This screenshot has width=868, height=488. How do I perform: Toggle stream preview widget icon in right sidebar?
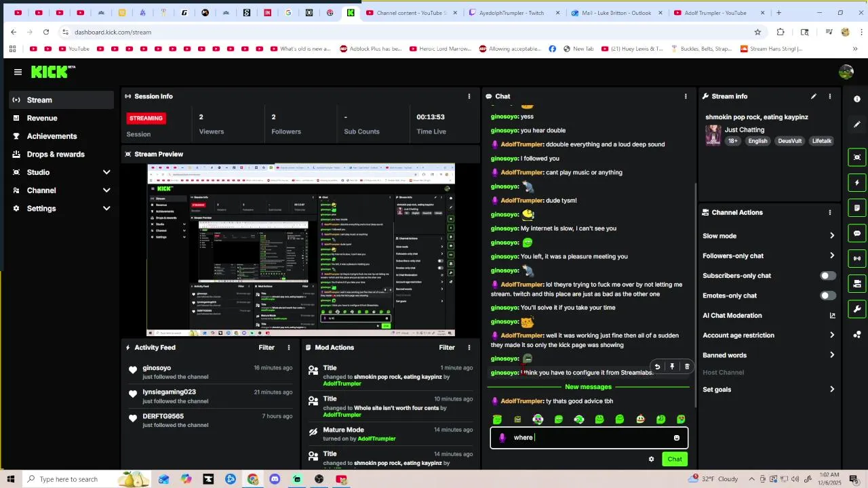click(x=857, y=157)
